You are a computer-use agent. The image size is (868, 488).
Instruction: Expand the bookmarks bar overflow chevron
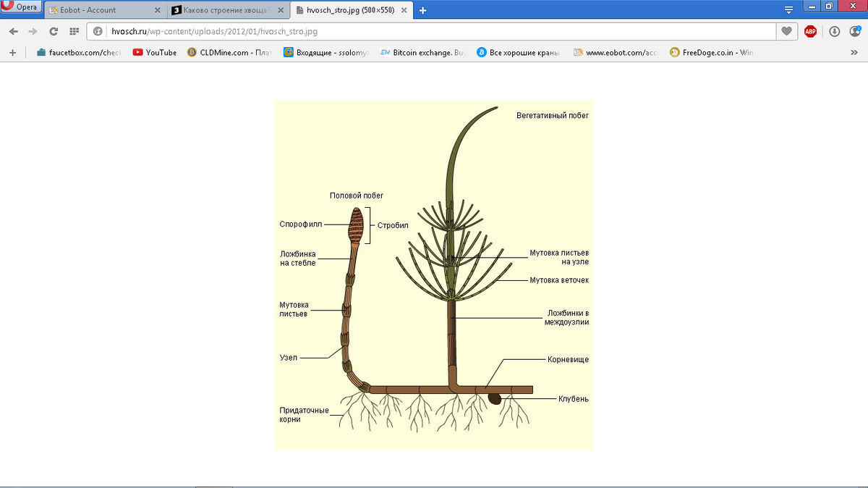point(854,52)
